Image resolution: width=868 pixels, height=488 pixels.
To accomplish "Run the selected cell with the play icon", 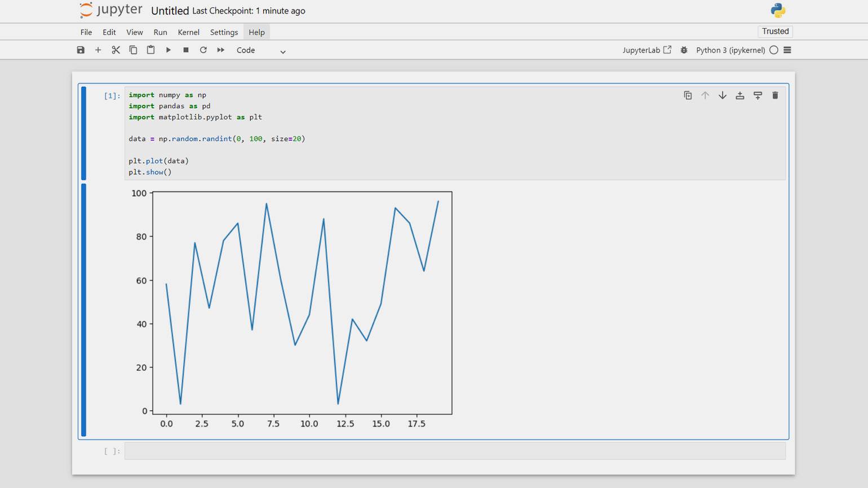I will (168, 50).
